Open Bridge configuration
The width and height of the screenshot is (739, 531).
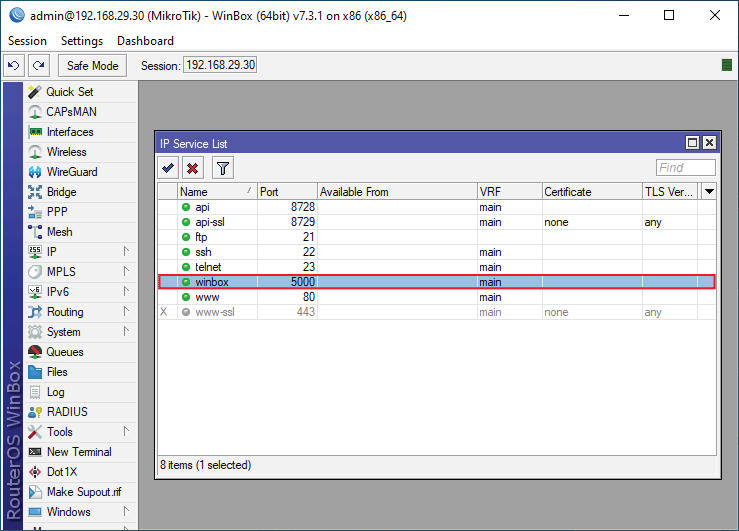pyautogui.click(x=81, y=192)
